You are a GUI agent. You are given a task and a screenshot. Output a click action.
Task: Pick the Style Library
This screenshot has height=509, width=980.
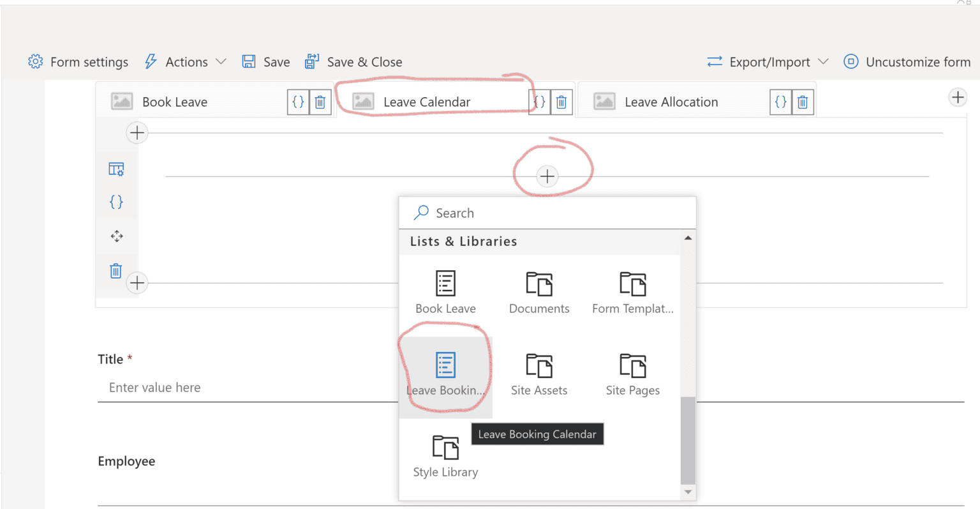(x=445, y=447)
